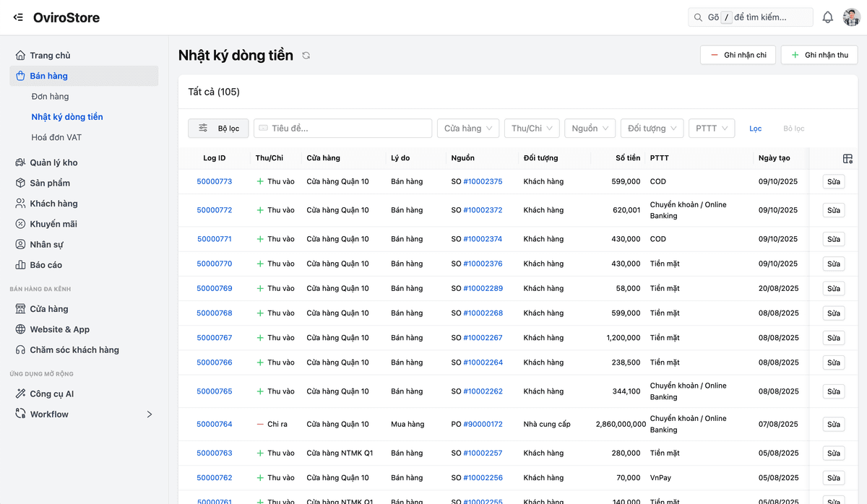This screenshot has height=504, width=867.
Task: Open the PTTT payment method dropdown
Action: [x=711, y=129]
